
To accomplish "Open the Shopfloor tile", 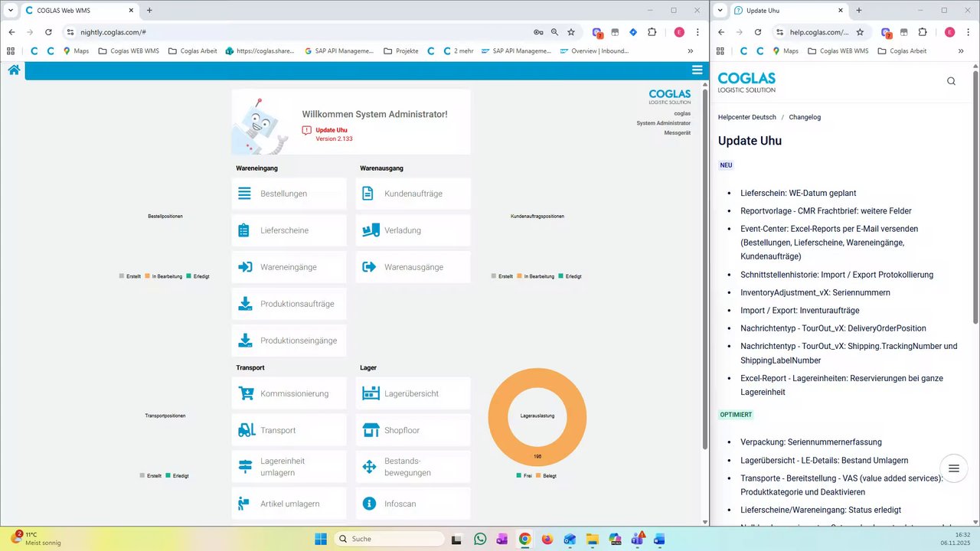I will (x=413, y=430).
